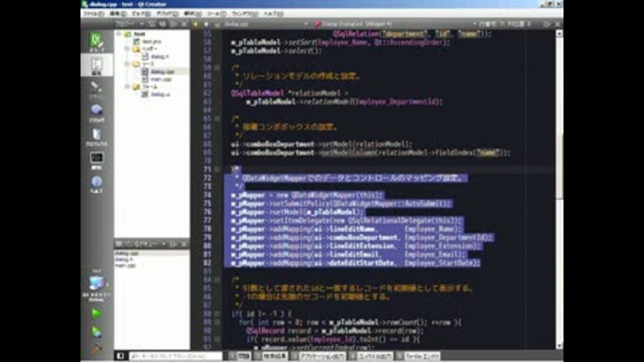Open the Tools menu
The height and width of the screenshot is (362, 644).
click(217, 13)
